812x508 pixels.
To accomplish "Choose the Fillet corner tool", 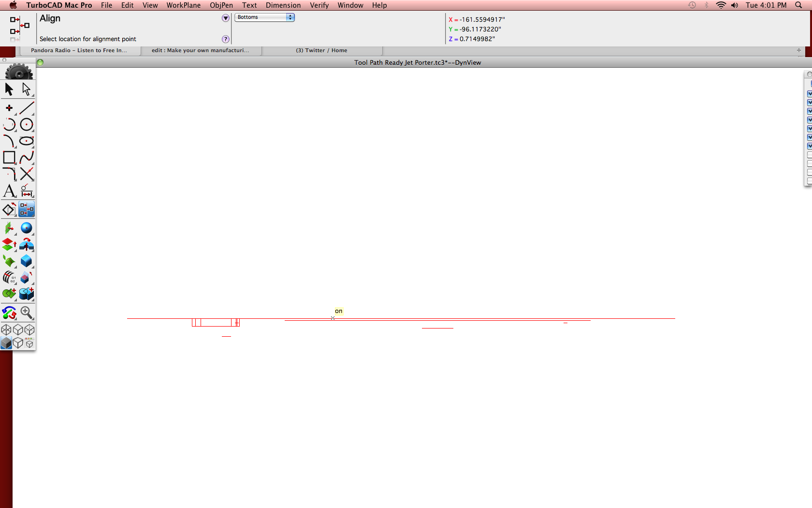I will pos(9,174).
